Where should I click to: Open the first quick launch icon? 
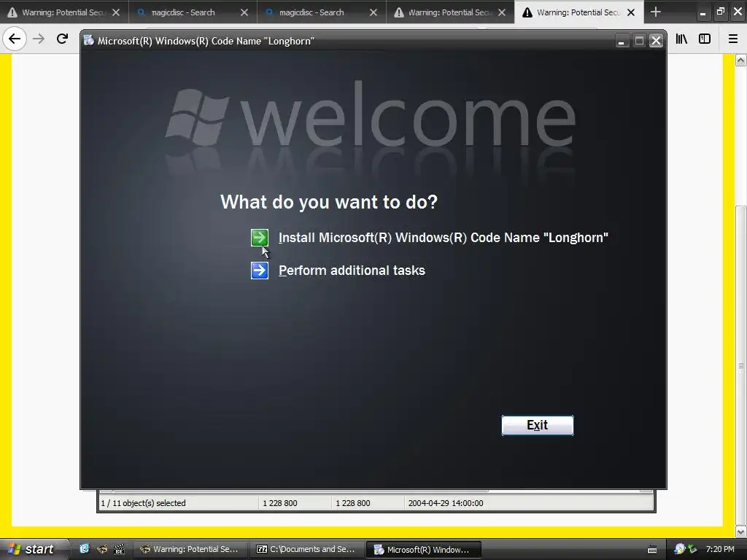(85, 549)
